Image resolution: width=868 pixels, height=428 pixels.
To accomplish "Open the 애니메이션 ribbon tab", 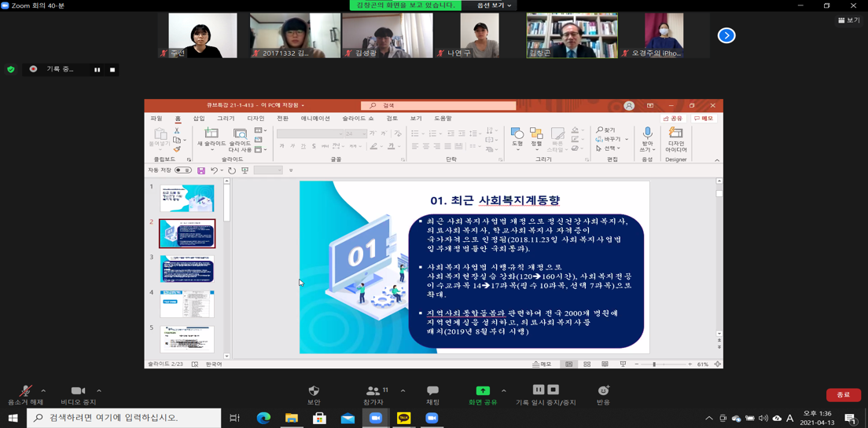I will tap(315, 119).
